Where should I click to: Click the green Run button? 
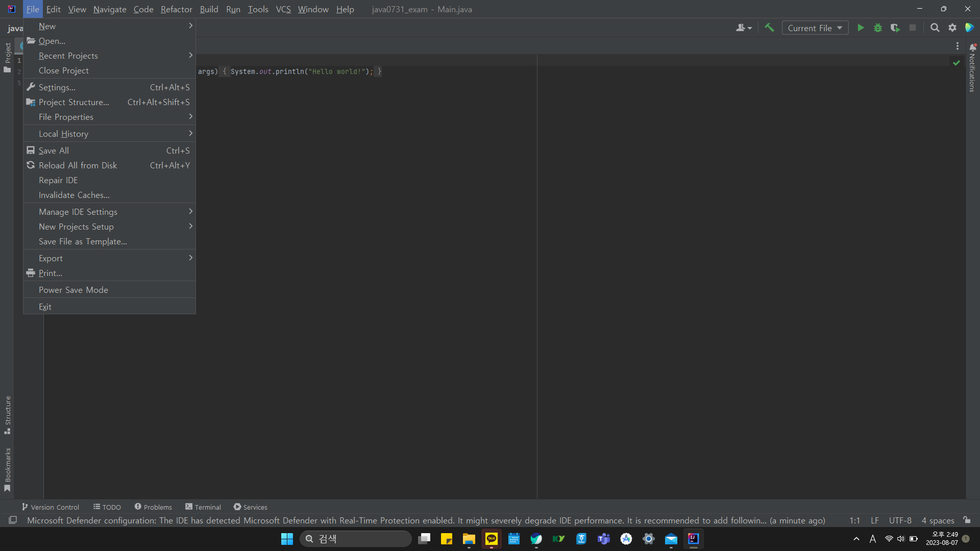[861, 28]
